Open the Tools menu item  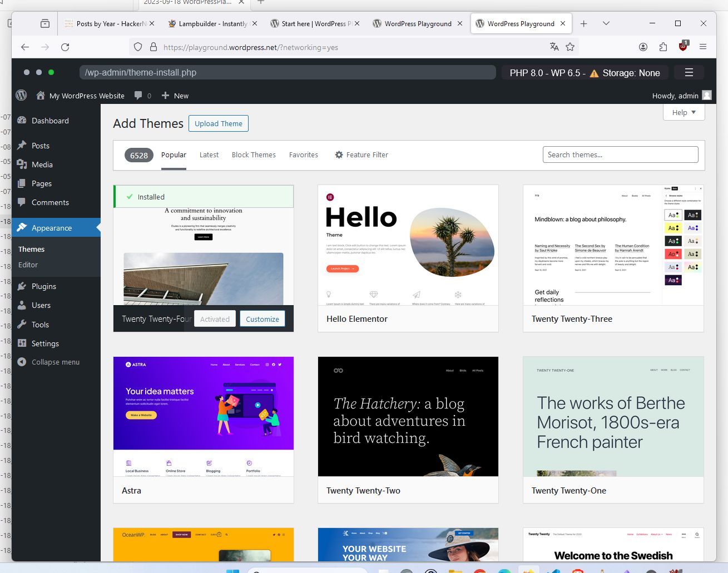point(56,325)
